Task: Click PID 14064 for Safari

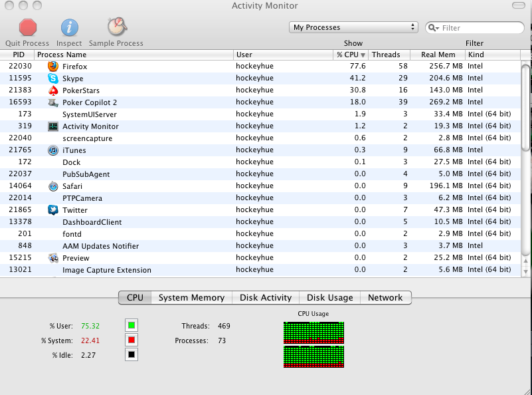Action: coord(21,186)
